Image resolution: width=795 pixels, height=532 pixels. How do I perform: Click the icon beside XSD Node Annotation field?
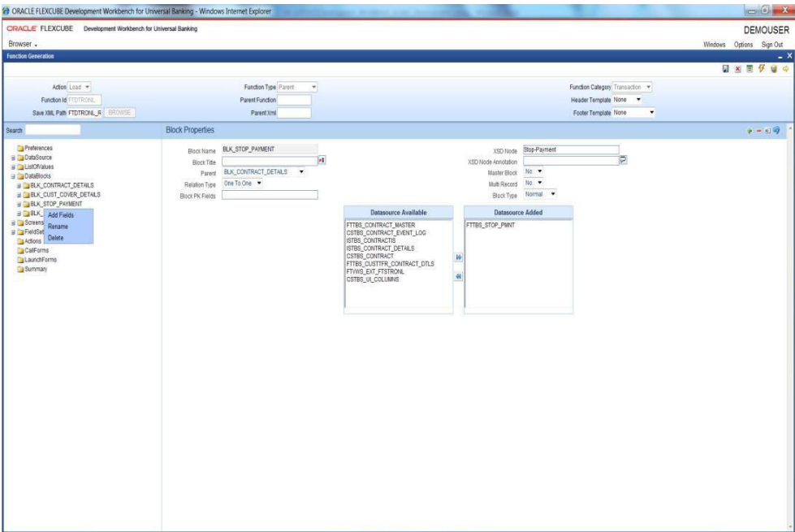[623, 160]
